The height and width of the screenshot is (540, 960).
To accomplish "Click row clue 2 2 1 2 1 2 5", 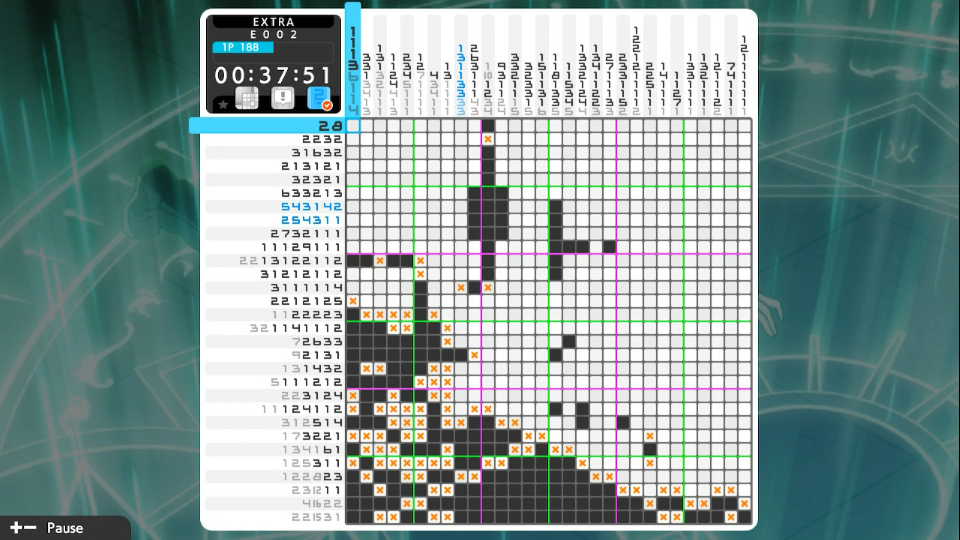I will click(307, 301).
